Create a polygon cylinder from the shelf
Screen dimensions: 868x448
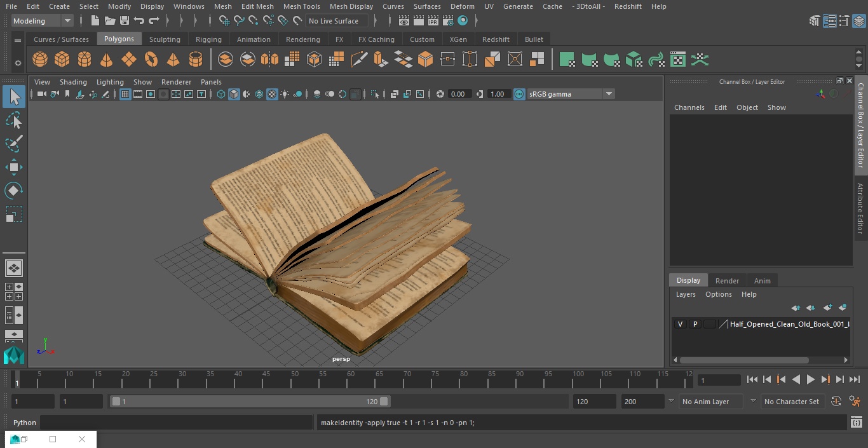(85, 60)
